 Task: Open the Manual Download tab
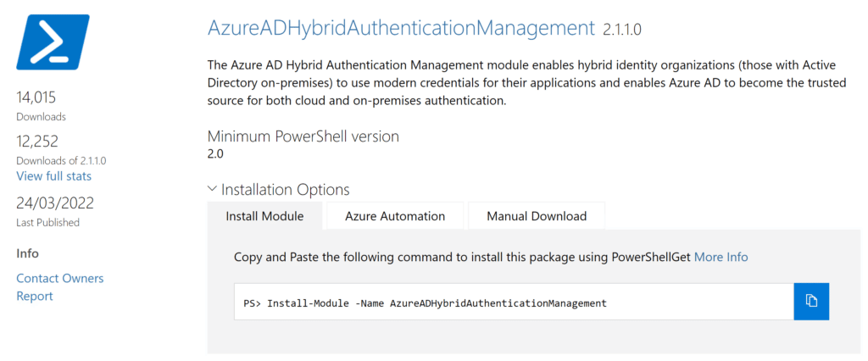pyautogui.click(x=537, y=216)
